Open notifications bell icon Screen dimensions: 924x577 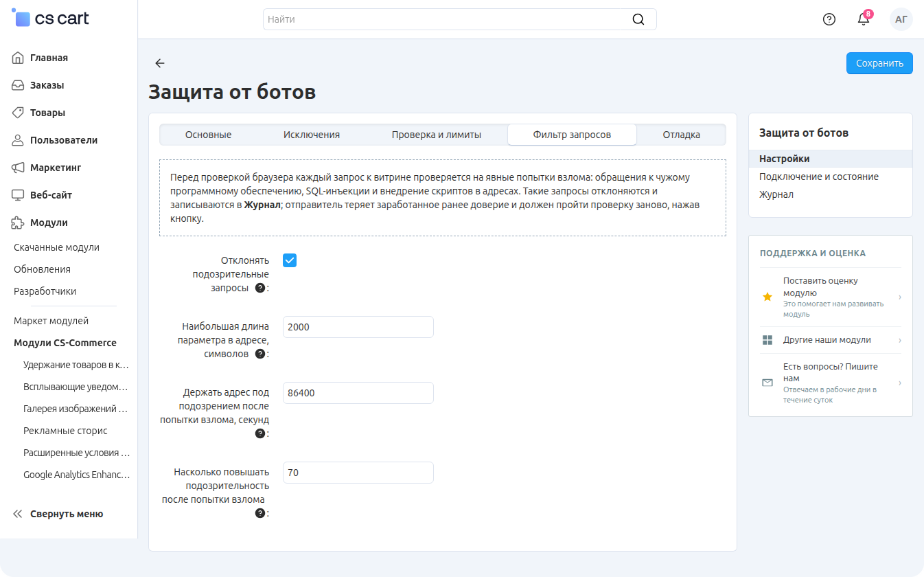tap(864, 19)
